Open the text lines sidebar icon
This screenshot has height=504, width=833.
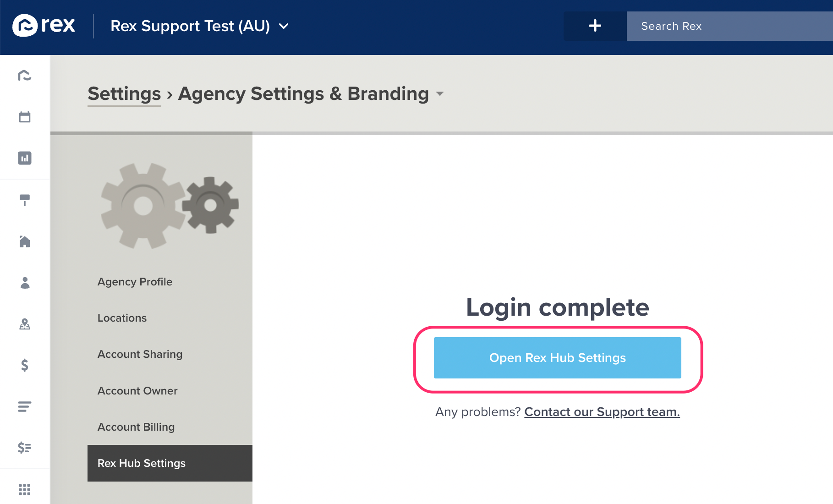tap(25, 406)
